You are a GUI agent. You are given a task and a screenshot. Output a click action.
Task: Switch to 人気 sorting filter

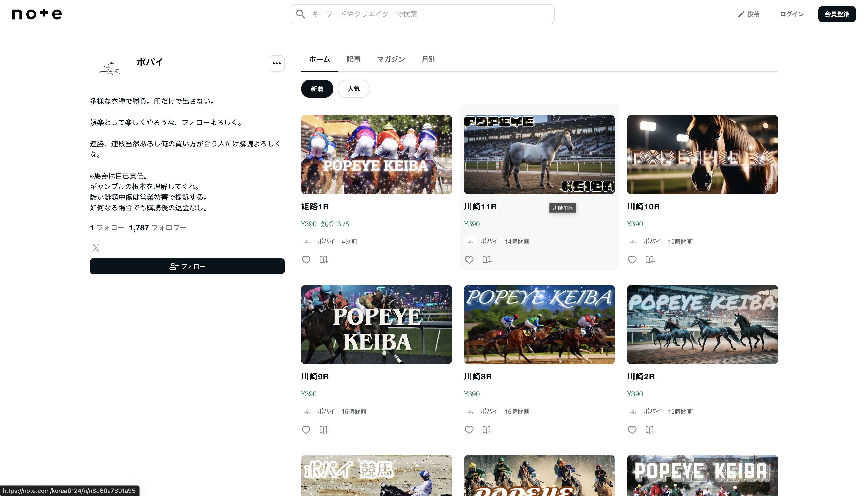(354, 89)
